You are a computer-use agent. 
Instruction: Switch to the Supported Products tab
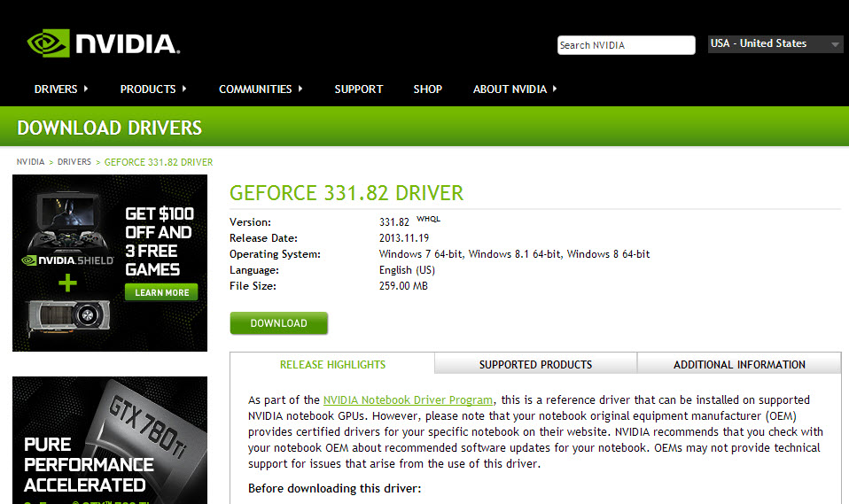click(535, 364)
